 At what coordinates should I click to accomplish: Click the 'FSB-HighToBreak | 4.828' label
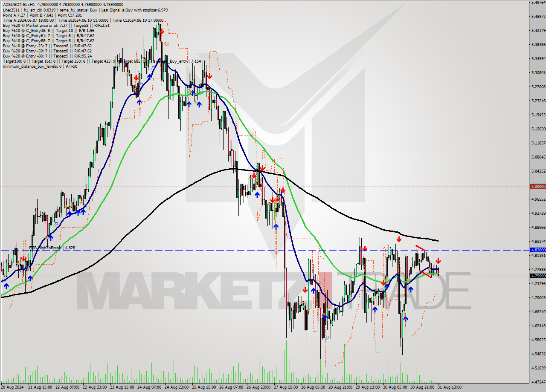52,248
